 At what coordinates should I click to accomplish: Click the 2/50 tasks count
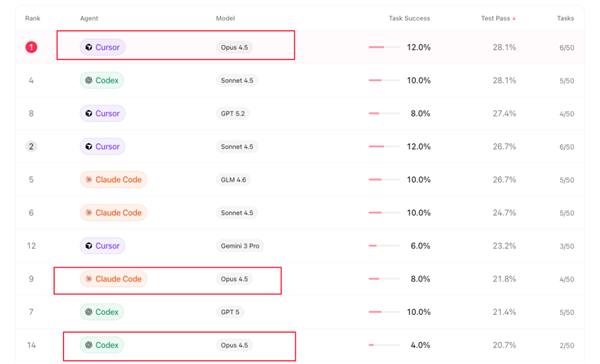(x=567, y=345)
